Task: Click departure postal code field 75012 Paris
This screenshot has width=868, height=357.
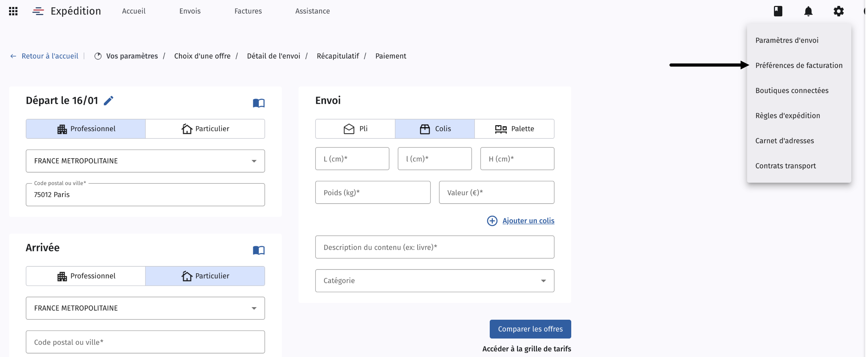Action: [x=145, y=195]
